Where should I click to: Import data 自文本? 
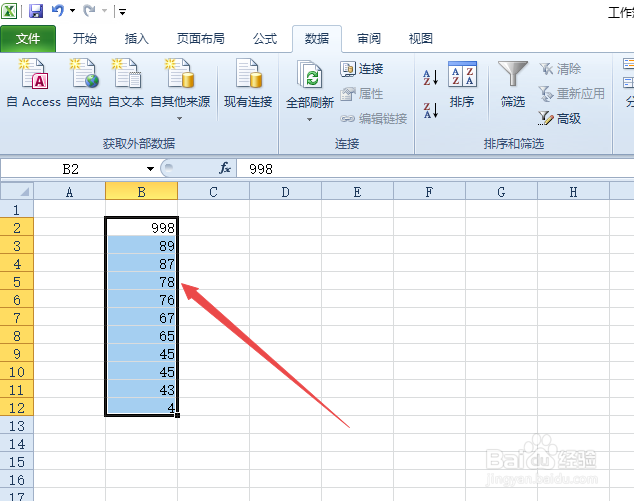(x=126, y=83)
